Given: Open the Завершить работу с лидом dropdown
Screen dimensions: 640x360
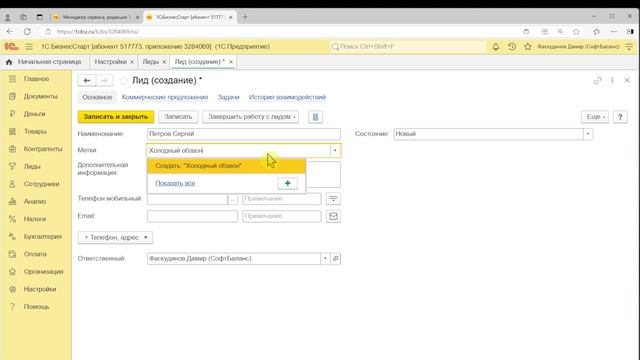Looking at the screenshot, I should 251,117.
